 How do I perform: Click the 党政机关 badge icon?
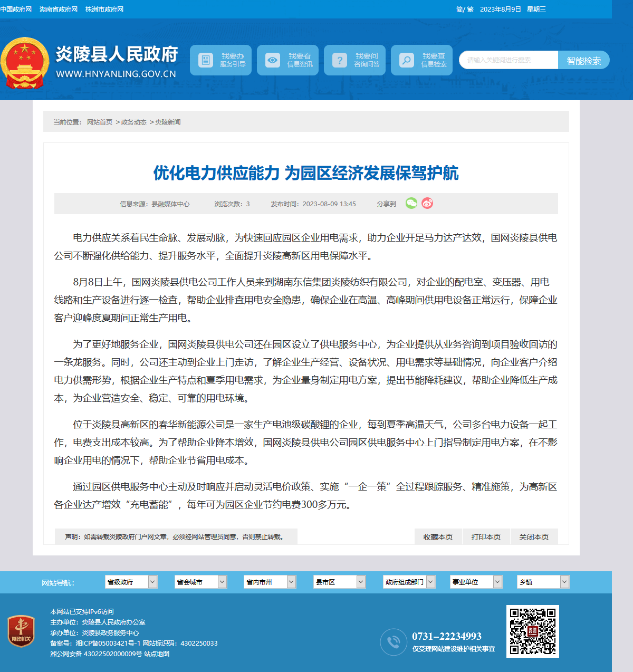[21, 631]
